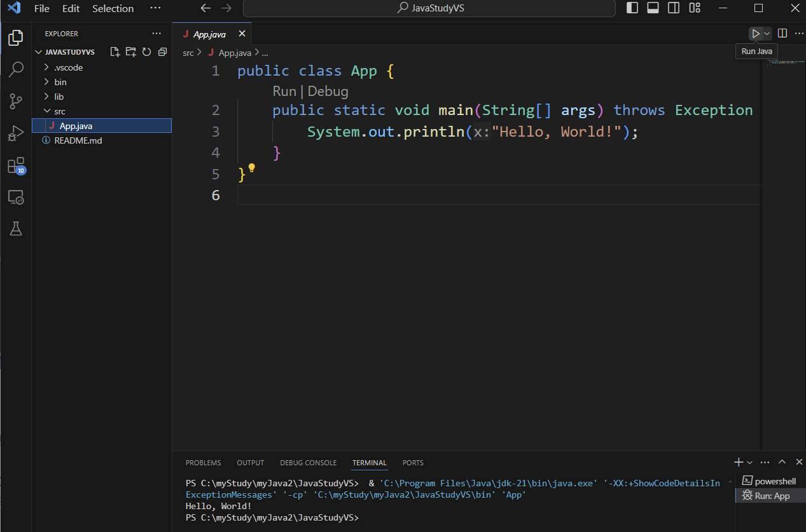Open the Testing flask view
Viewport: 806px width, 532px height.
(16, 229)
